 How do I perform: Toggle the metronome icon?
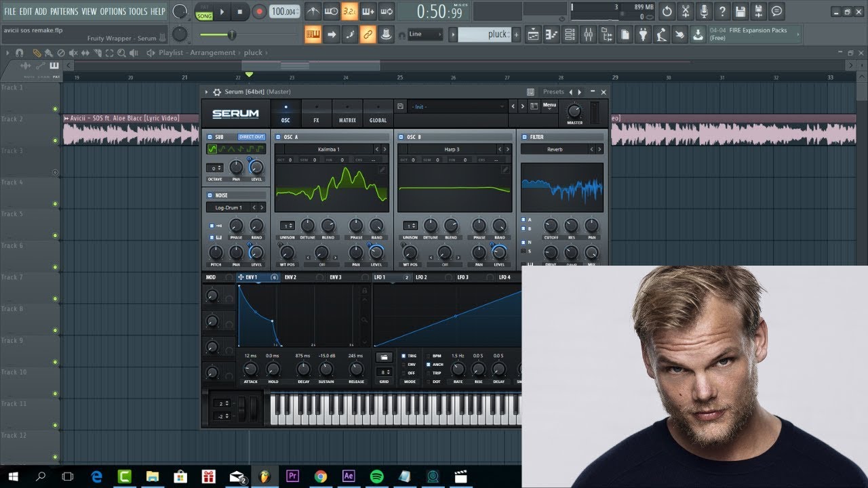pos(313,12)
